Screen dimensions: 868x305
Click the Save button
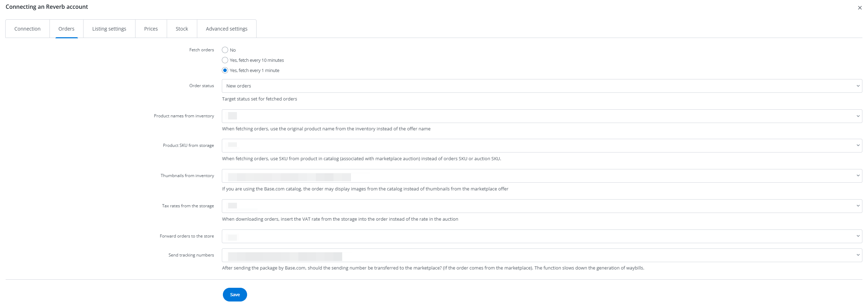[x=235, y=294]
